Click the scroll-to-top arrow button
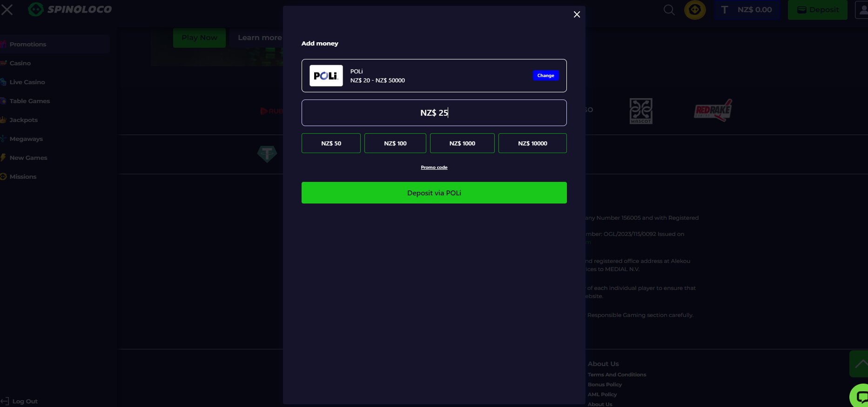The width and height of the screenshot is (868, 407). pos(859,364)
